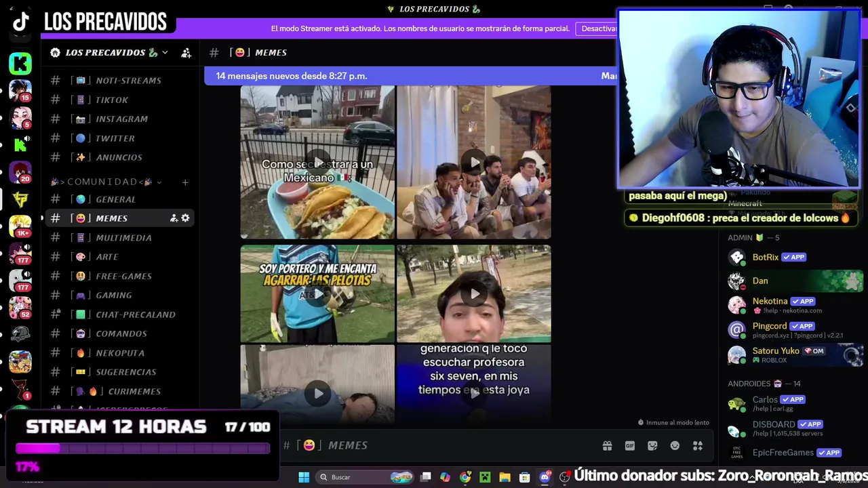
Task: Open the server icon with badge 20
Action: coord(20,171)
